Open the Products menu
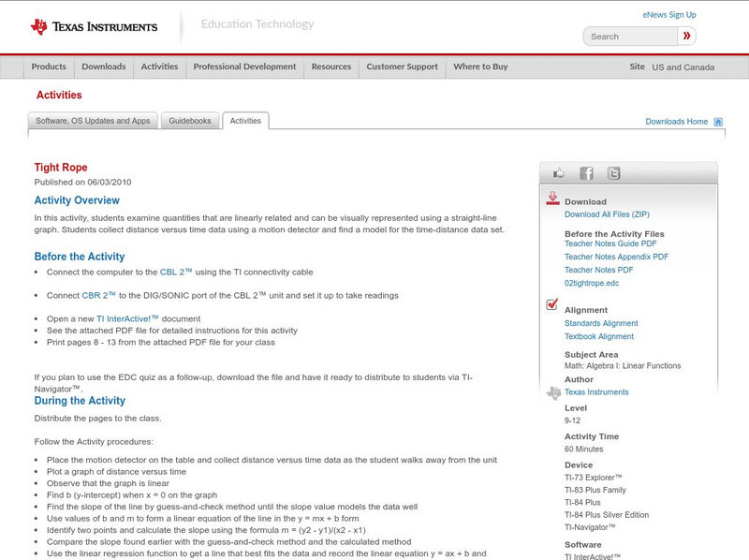The height and width of the screenshot is (560, 749). click(49, 66)
